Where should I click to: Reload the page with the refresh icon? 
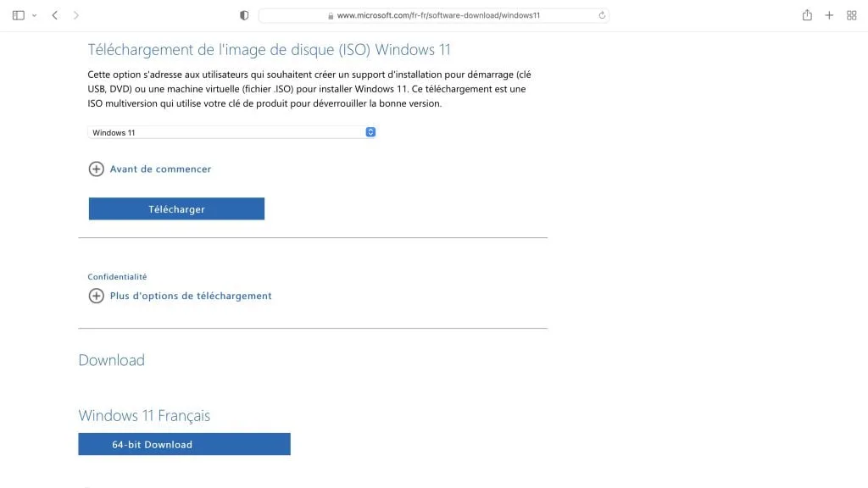[x=602, y=15]
